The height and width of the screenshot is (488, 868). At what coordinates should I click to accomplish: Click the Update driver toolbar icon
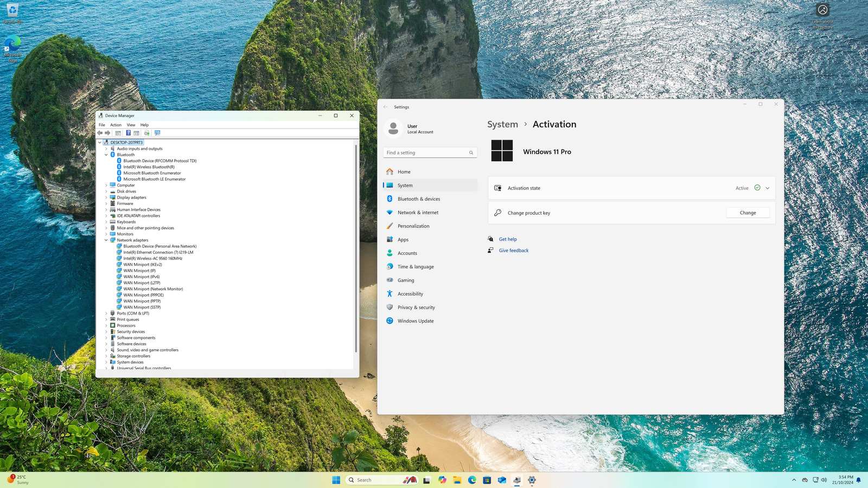pyautogui.click(x=147, y=133)
